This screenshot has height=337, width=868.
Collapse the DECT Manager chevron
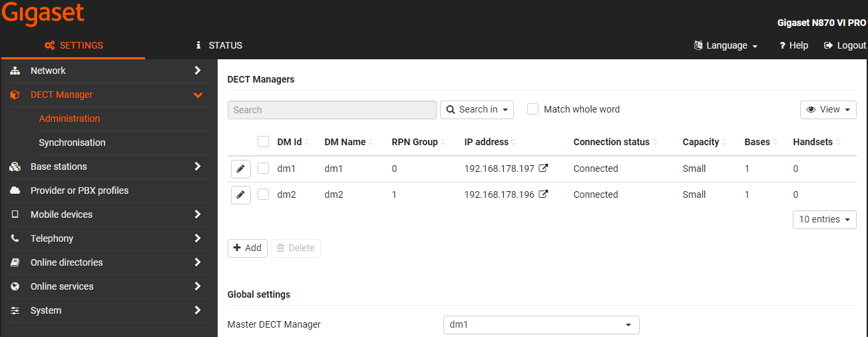[x=198, y=95]
